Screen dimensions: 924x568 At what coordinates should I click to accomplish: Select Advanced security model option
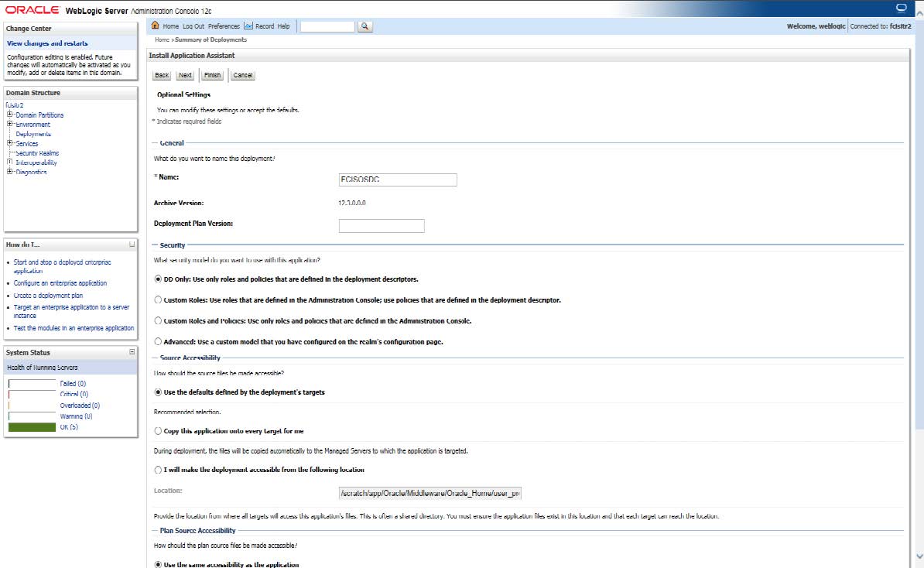coord(158,342)
